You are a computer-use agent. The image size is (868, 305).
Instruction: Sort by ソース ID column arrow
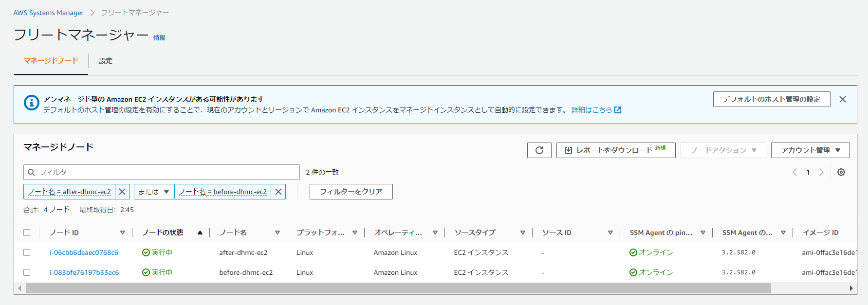click(610, 233)
